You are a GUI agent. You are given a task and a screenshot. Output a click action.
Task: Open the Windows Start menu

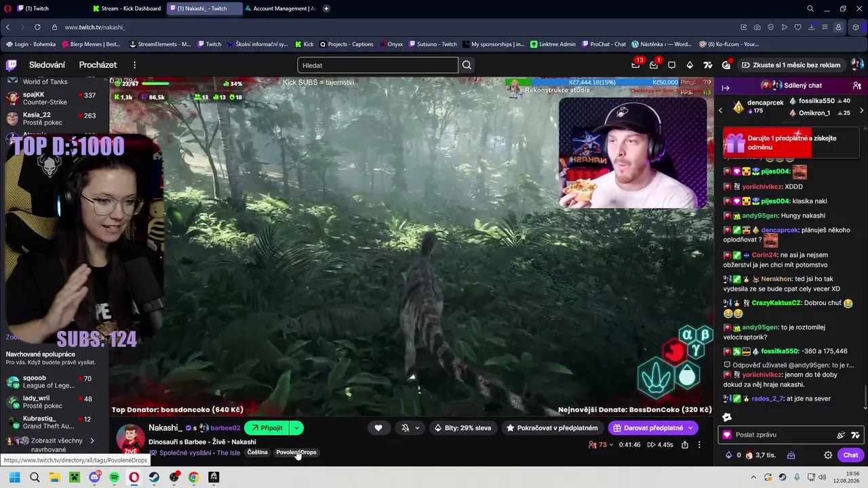[x=15, y=477]
